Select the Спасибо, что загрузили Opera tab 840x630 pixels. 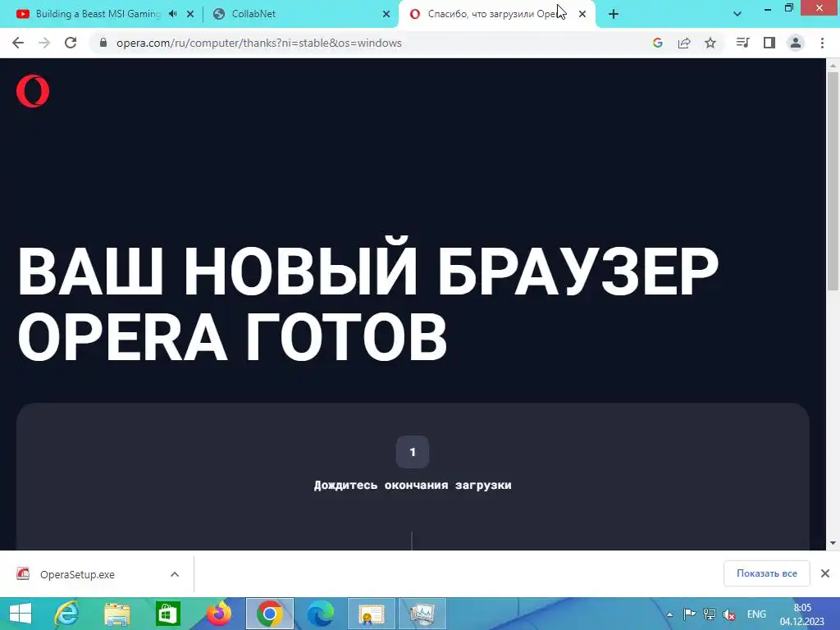tap(493, 14)
